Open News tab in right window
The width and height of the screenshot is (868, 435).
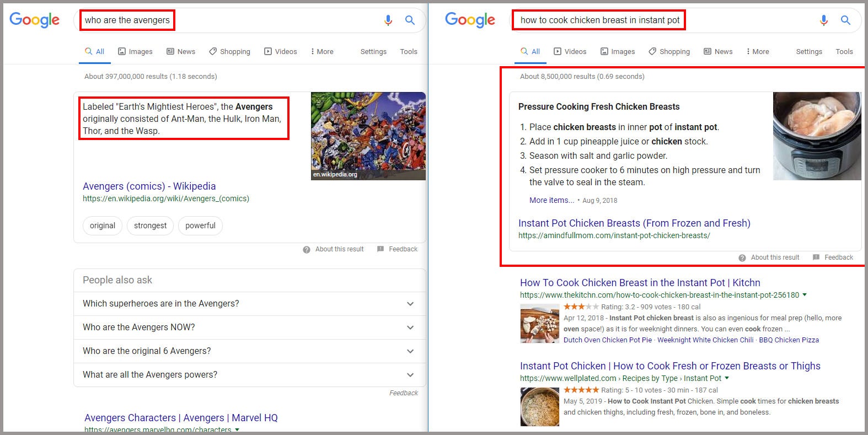click(x=718, y=51)
